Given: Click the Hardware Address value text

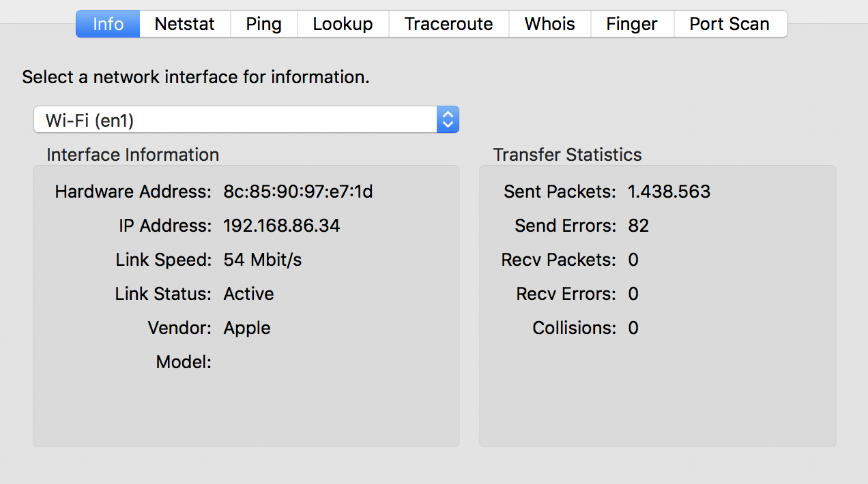Looking at the screenshot, I should [298, 192].
